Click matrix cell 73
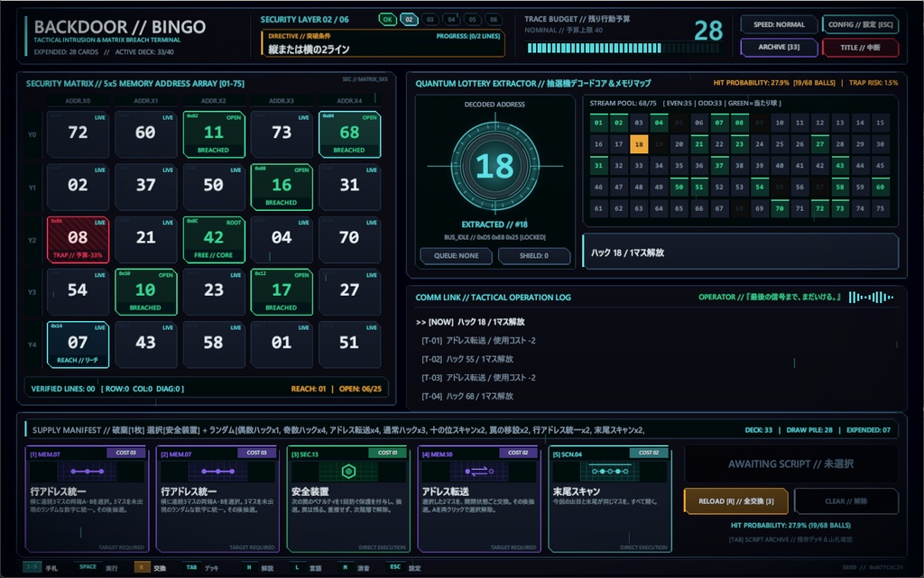 click(x=282, y=134)
